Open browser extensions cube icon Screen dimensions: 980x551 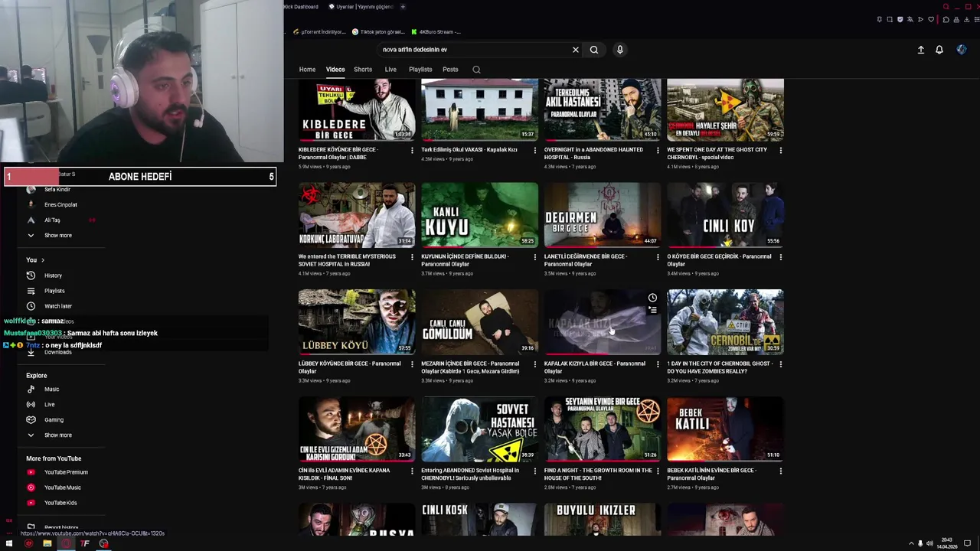pyautogui.click(x=946, y=19)
